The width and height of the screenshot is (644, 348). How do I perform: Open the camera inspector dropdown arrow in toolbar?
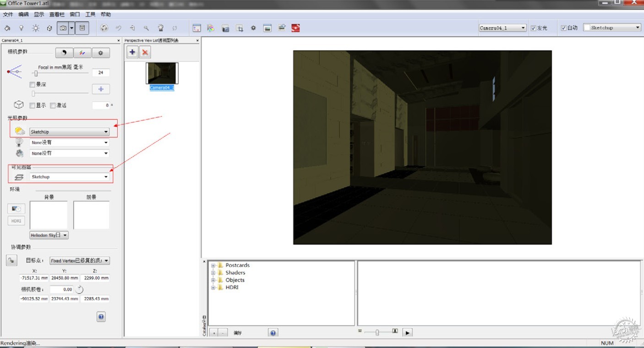click(x=71, y=28)
